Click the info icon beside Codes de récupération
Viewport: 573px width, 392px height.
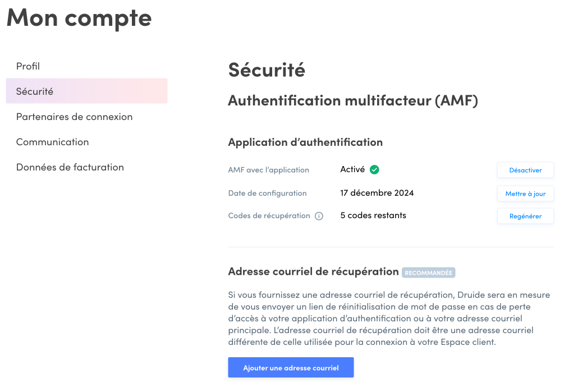pos(319,216)
